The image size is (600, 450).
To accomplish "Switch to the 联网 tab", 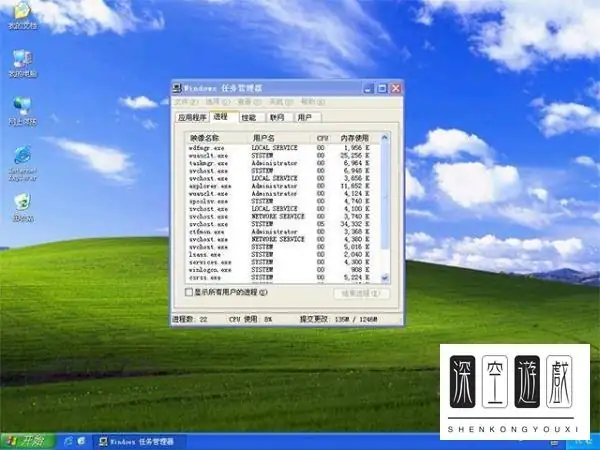I will (x=280, y=117).
